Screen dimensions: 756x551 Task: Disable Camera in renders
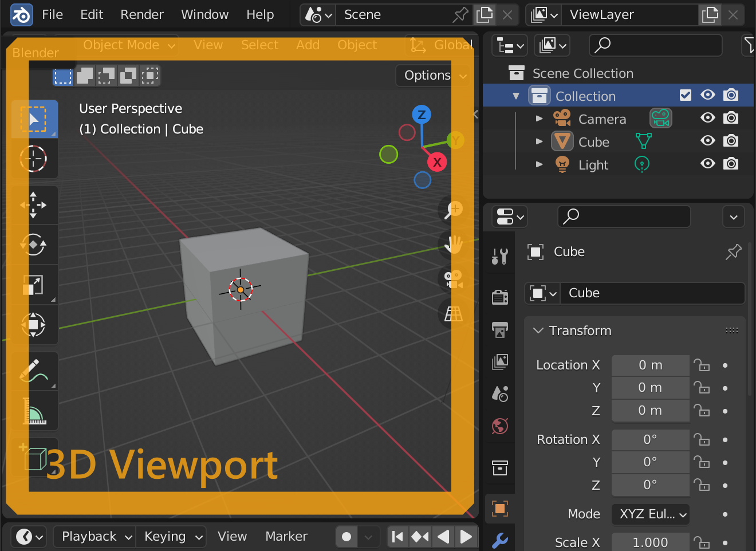tap(731, 118)
